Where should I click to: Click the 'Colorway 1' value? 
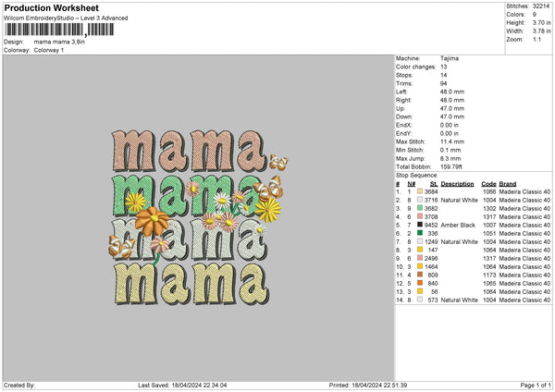(49, 50)
